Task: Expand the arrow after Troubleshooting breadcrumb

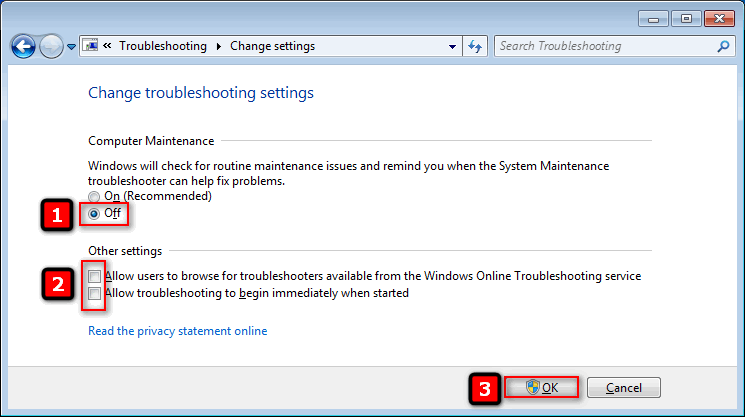Action: click(219, 46)
